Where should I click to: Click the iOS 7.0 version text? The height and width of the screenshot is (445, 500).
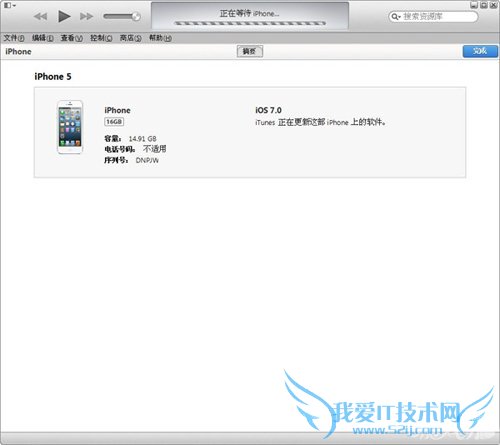[x=268, y=110]
